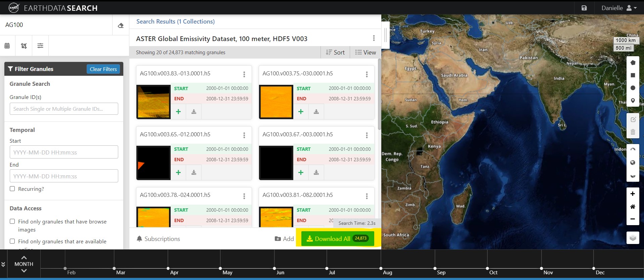Add granule AG100.v003.83.-013.0001.h5 to project
This screenshot has width=644, height=280.
[178, 111]
